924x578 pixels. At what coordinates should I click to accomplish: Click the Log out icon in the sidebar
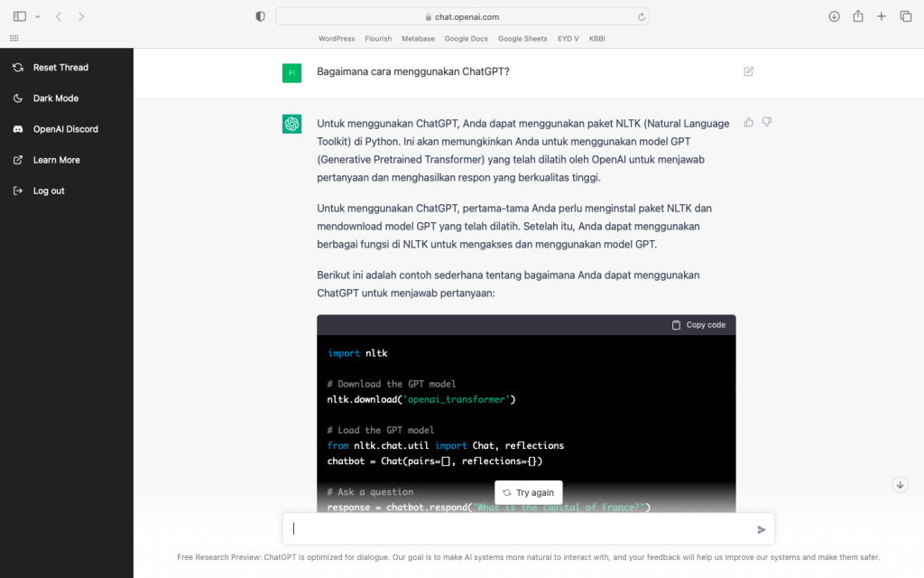click(x=18, y=191)
